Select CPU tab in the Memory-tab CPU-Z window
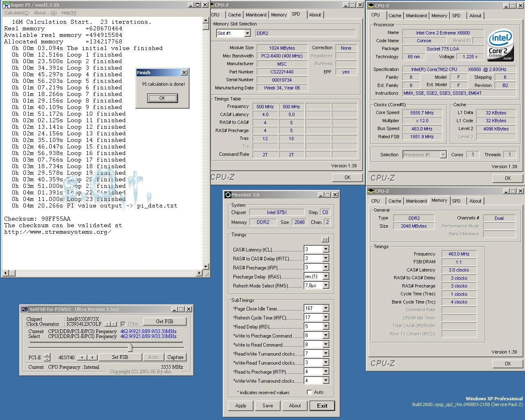This screenshot has width=525, height=420. coord(375,201)
